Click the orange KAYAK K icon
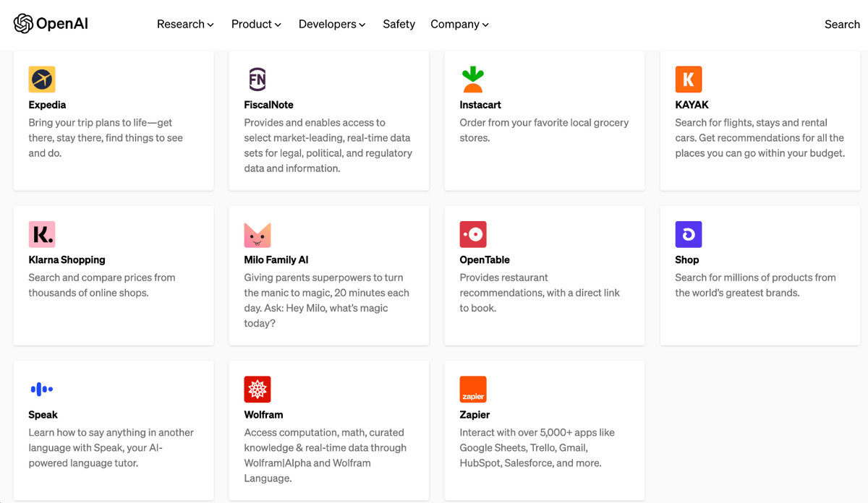Viewport: 868px width, 503px height. click(689, 79)
